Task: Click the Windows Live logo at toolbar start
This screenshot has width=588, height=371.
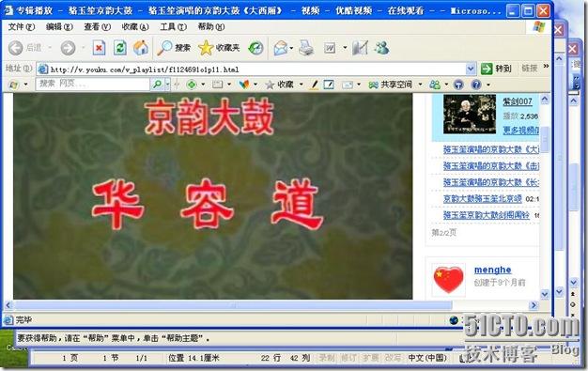Action: click(x=13, y=85)
